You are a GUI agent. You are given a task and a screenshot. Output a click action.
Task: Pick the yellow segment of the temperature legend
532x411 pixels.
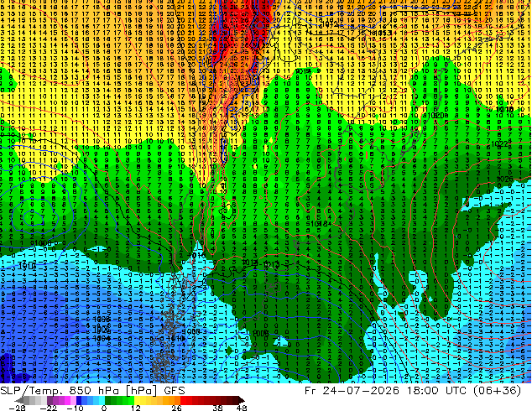click(137, 400)
